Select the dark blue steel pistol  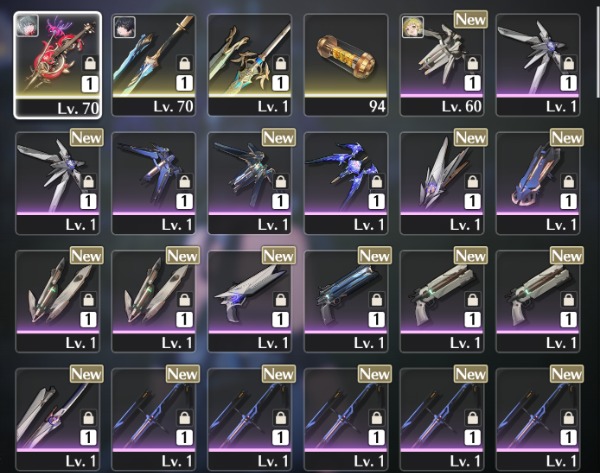346,301
